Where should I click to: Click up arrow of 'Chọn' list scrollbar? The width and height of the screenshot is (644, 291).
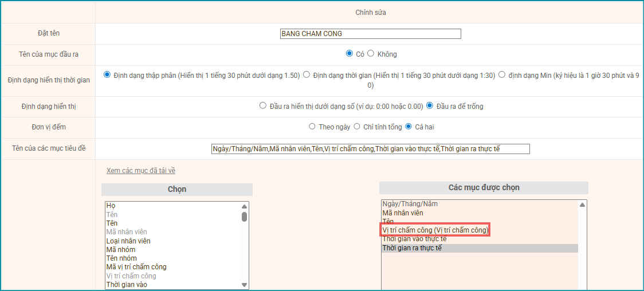(245, 206)
